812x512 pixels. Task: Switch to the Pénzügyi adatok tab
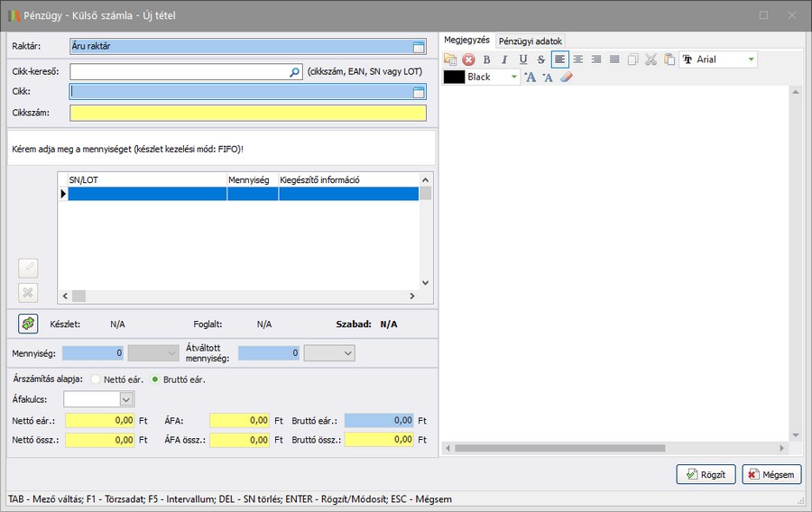pos(531,41)
